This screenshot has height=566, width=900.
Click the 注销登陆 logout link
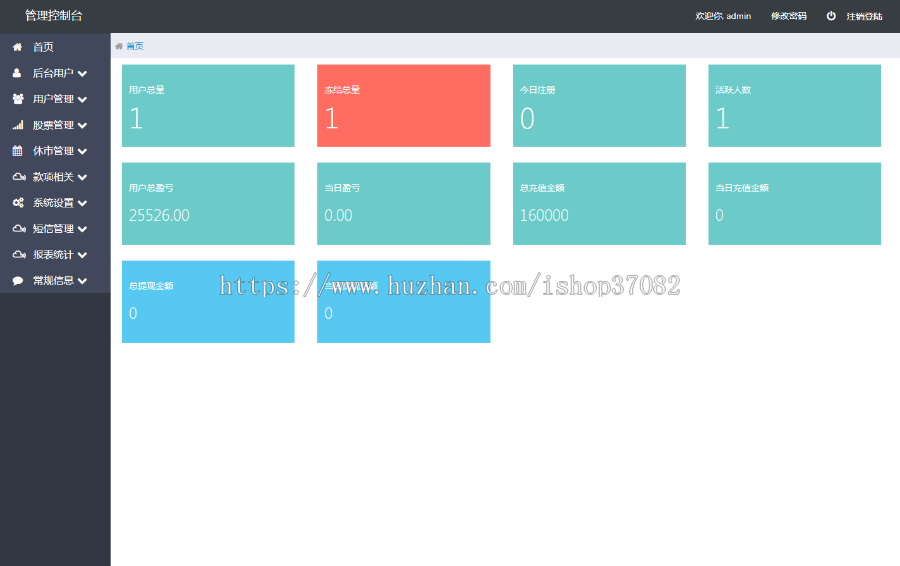click(x=864, y=16)
